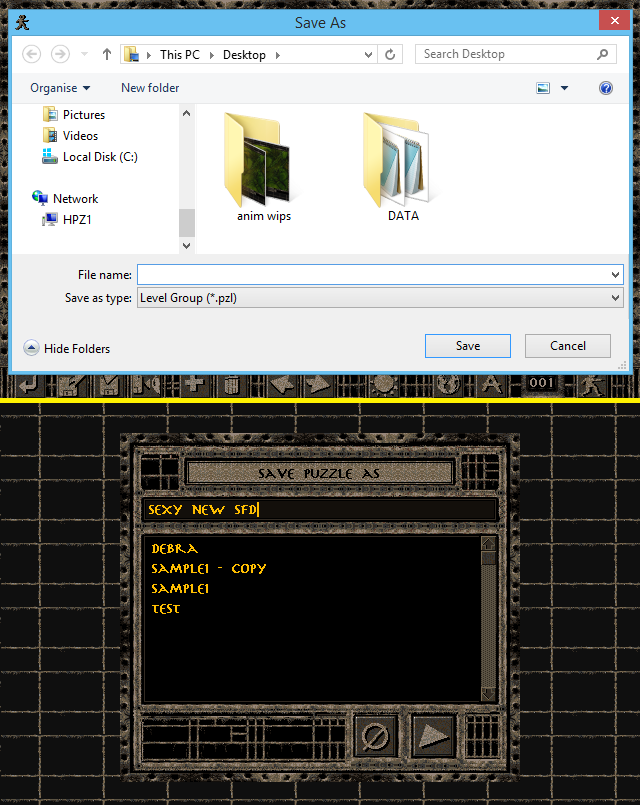Click the New folder button
The width and height of the screenshot is (640, 805).
pos(150,88)
